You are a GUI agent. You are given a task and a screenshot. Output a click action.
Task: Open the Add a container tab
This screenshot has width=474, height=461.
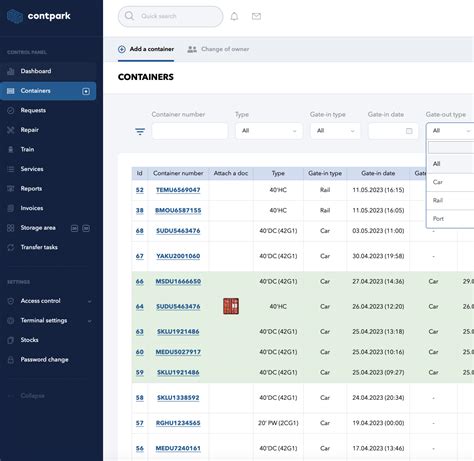pyautogui.click(x=146, y=49)
